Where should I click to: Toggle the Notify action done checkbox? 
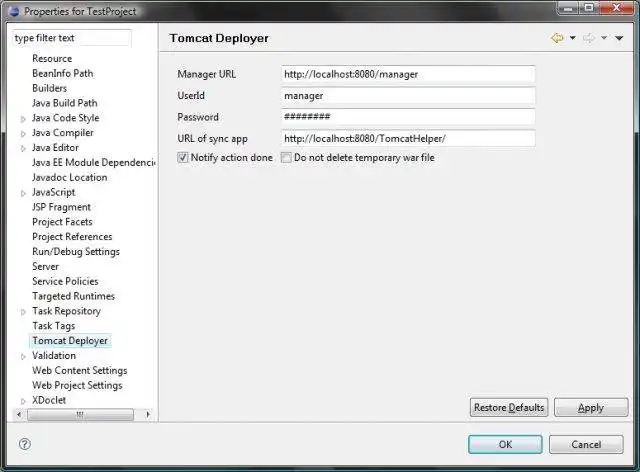pos(182,158)
